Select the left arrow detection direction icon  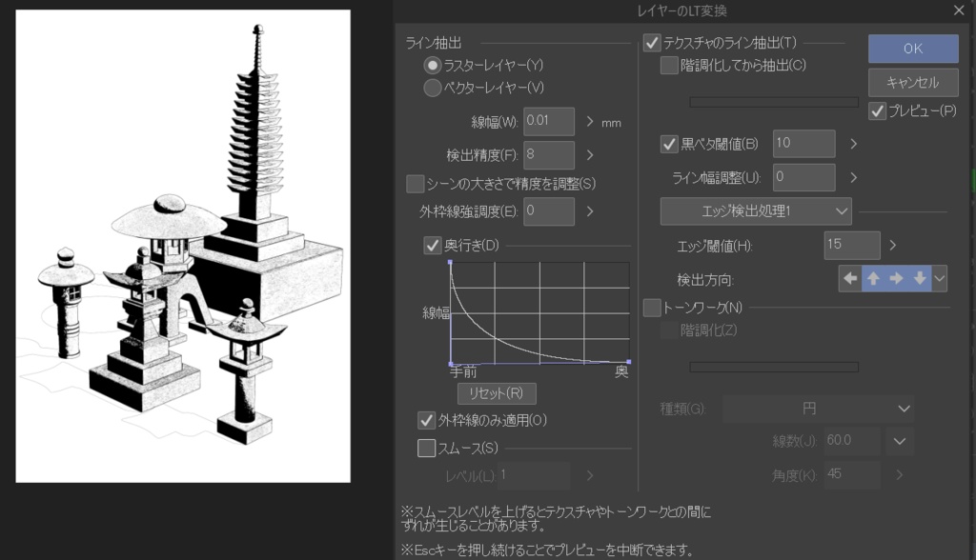pos(848,279)
